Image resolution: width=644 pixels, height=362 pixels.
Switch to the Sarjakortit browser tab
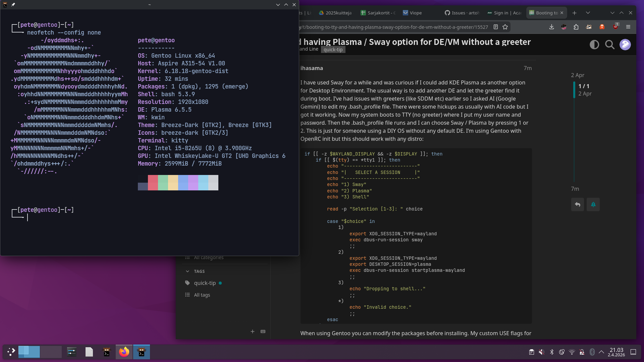(378, 13)
